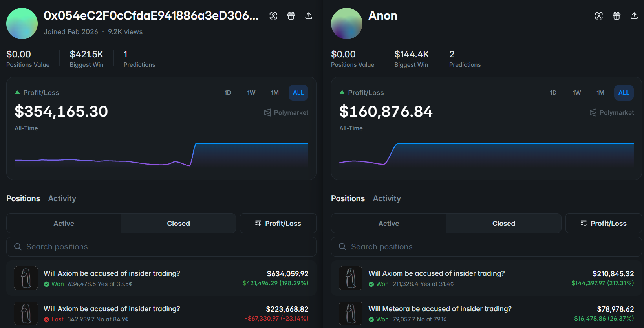
Task: Switch to Activity tab on left profile
Action: (62, 198)
